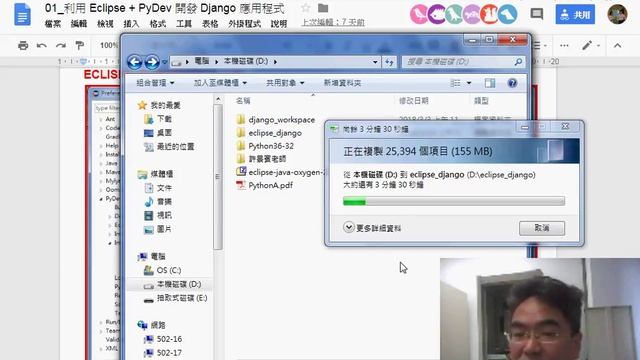640x360 pixels.
Task: Expand more details in copy dialog
Action: pyautogui.click(x=372, y=228)
